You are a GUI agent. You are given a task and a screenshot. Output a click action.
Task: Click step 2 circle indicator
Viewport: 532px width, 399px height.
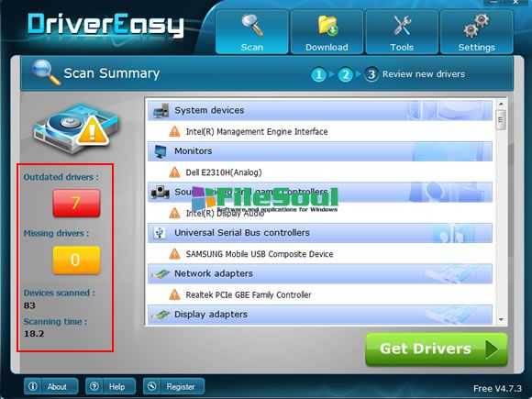345,74
